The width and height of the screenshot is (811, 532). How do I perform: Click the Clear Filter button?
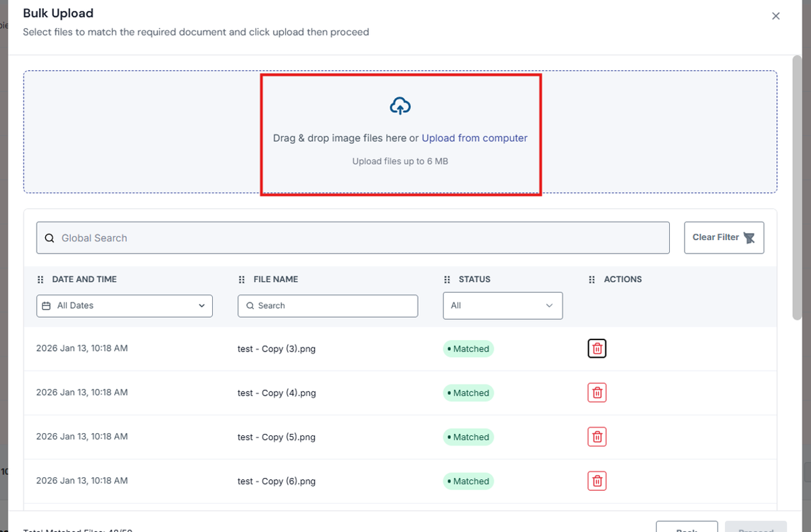(724, 237)
